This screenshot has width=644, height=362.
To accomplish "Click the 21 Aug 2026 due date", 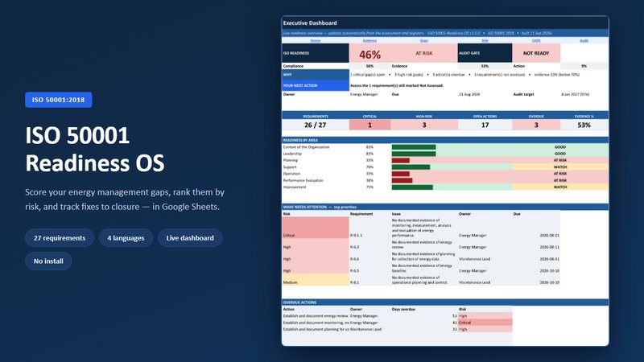I will [x=469, y=94].
